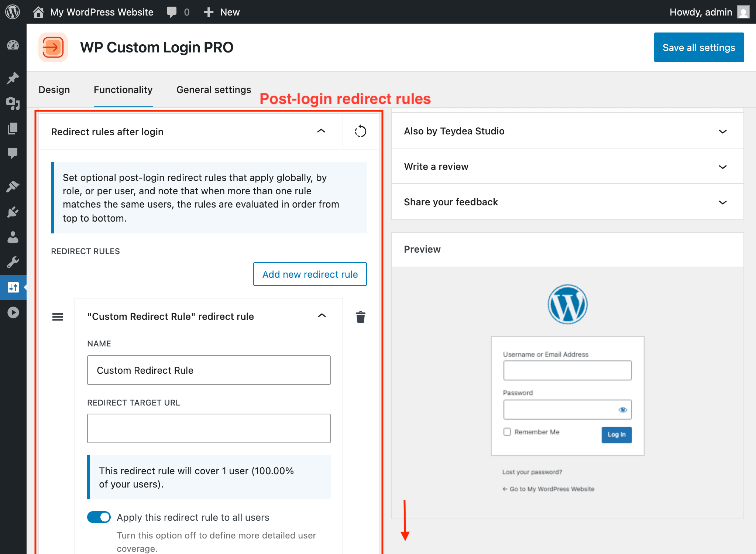Open the WordPress Dashboard from the sidebar
This screenshot has height=554, width=756.
click(x=13, y=45)
